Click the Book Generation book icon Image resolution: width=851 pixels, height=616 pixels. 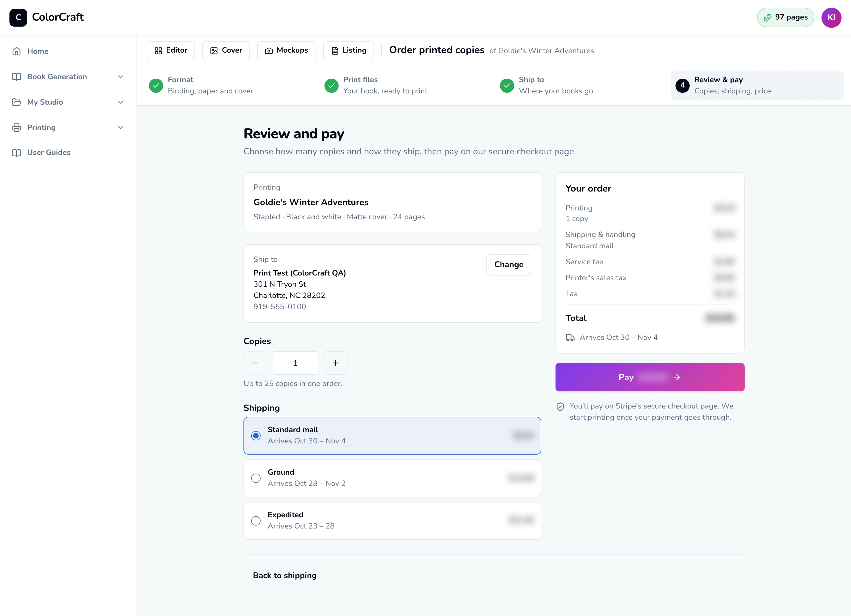[x=17, y=77]
